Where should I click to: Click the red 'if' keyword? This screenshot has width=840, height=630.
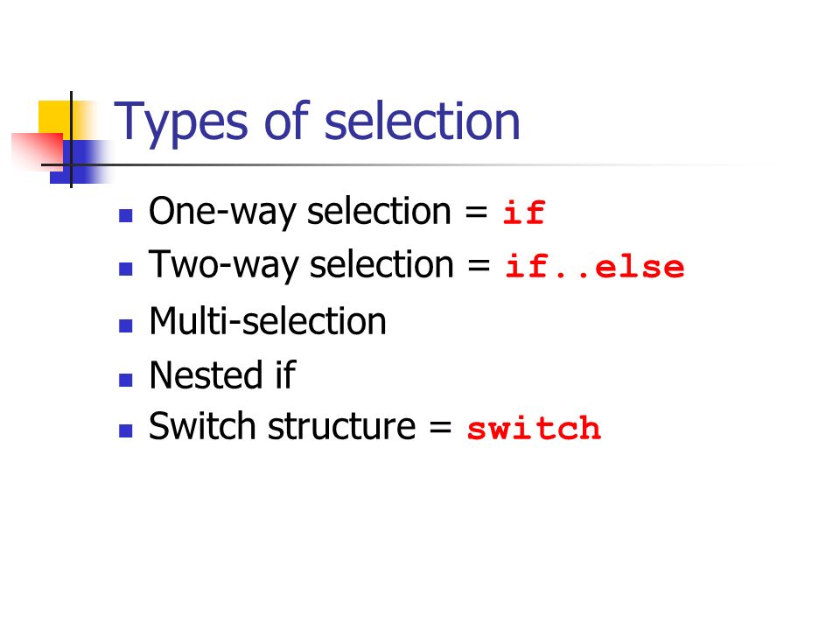tap(524, 213)
